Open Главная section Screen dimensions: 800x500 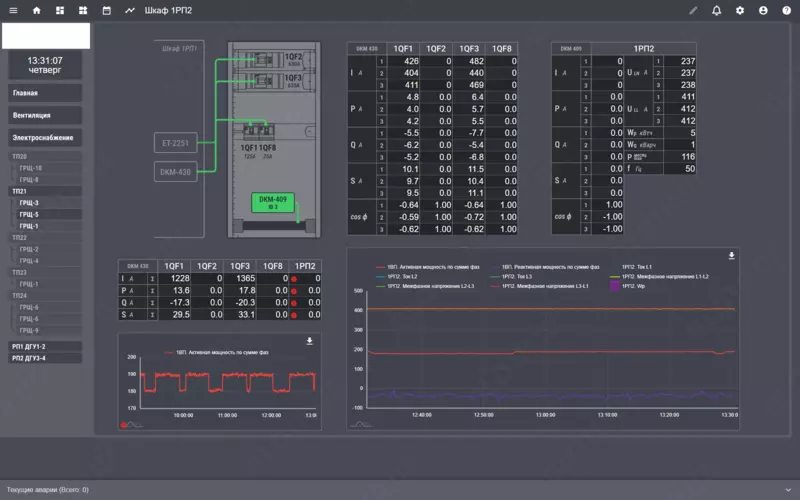[45, 93]
